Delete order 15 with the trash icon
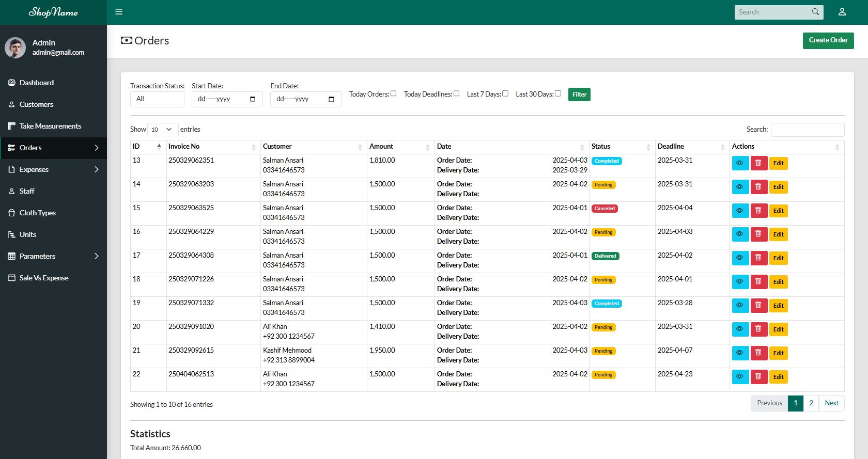868x459 pixels. pyautogui.click(x=758, y=211)
